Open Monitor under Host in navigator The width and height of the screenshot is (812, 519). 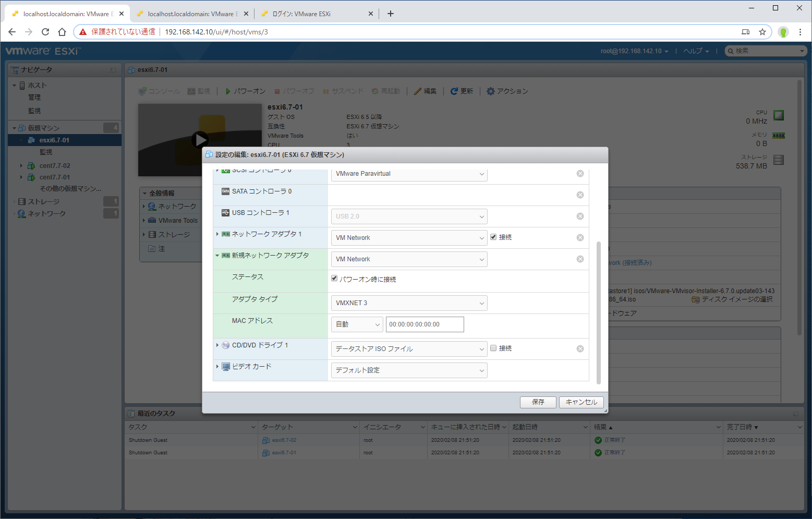coord(34,111)
